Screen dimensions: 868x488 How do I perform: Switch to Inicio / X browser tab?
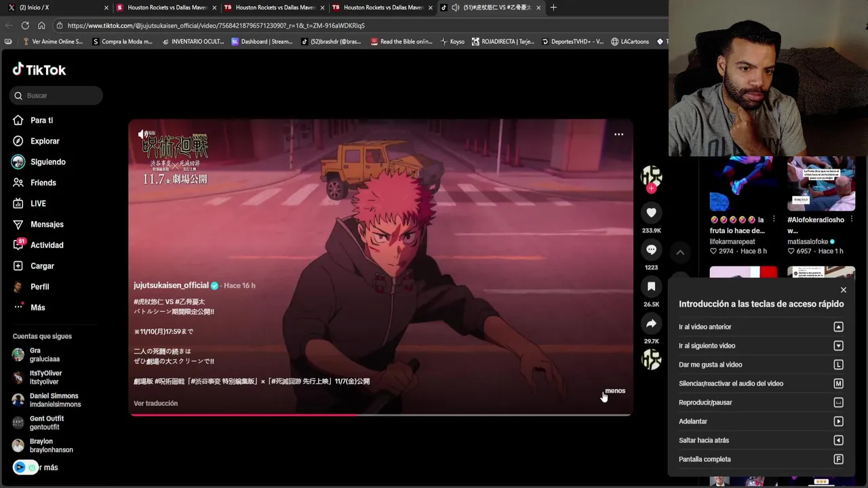pos(56,7)
